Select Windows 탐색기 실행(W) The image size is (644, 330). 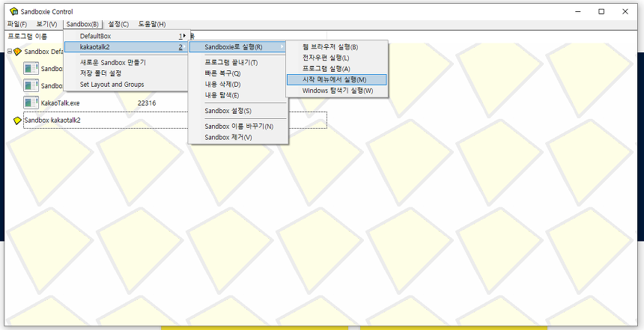[336, 91]
